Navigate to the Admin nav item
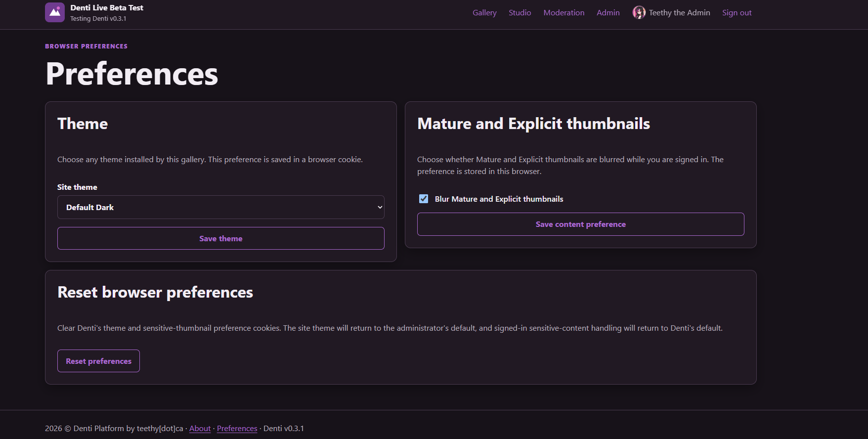The image size is (868, 439). click(608, 13)
